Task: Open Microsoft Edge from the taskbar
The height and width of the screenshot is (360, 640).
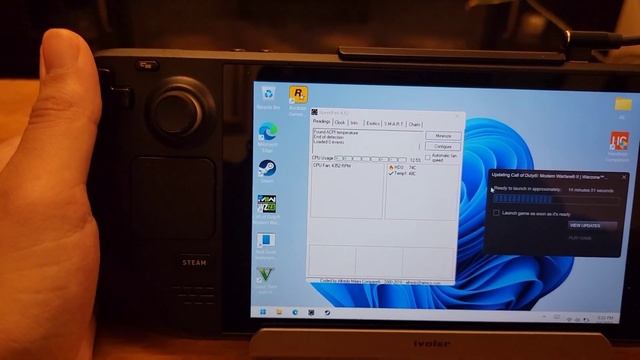Action: [x=295, y=313]
